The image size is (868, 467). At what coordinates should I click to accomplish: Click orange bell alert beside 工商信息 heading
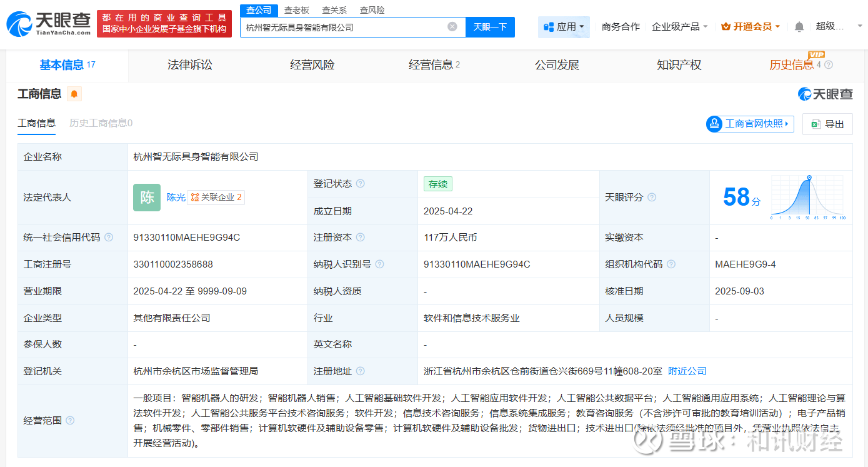[x=74, y=94]
